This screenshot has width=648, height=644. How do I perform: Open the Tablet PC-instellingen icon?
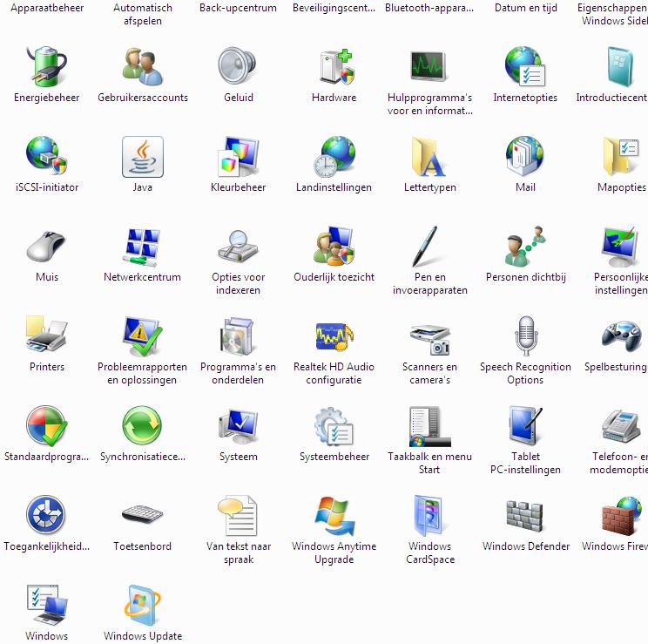point(525,425)
